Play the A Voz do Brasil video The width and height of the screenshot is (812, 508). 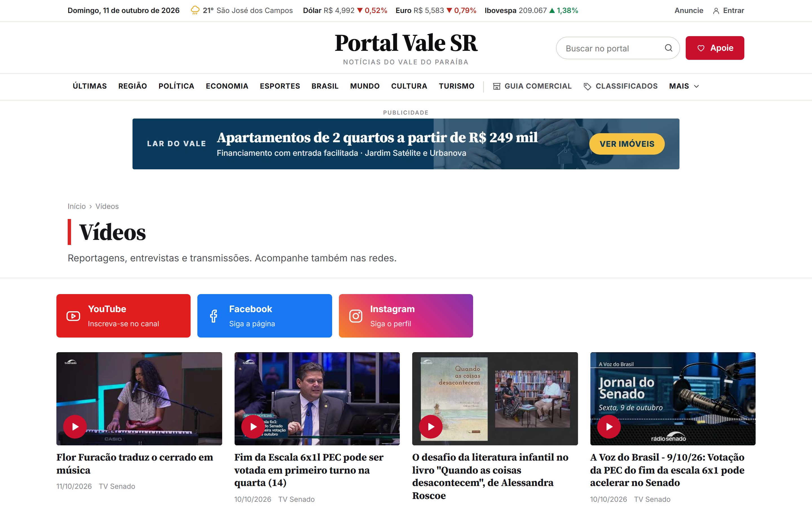coord(609,426)
